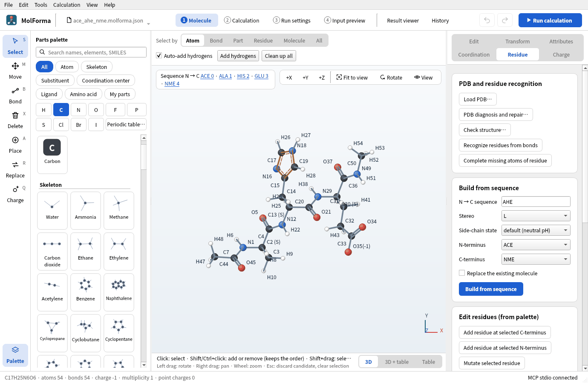
Task: Pick the Carbon part tile
Action: click(52, 155)
